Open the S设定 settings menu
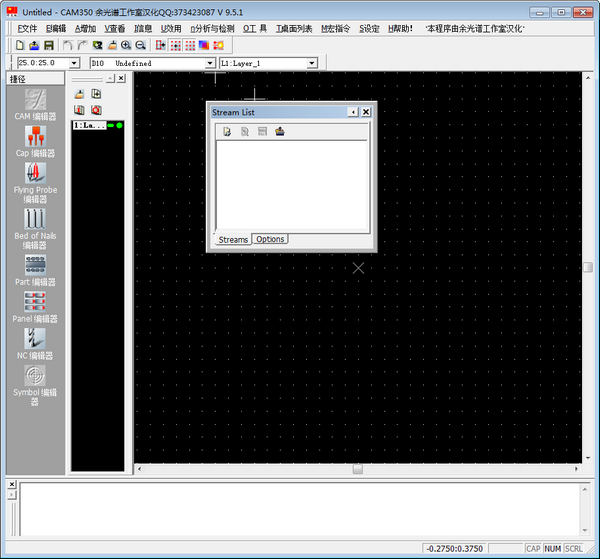The height and width of the screenshot is (559, 600). pos(369,28)
